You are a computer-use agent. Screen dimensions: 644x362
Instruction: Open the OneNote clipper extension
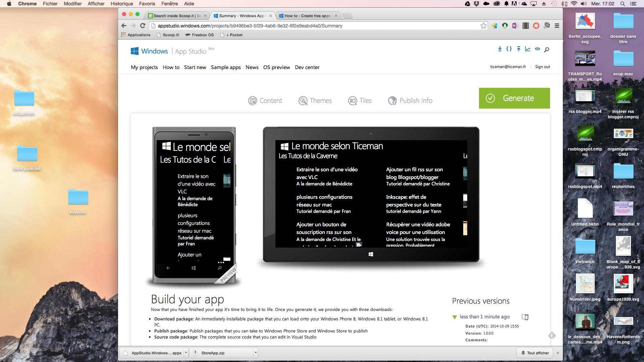tap(515, 26)
